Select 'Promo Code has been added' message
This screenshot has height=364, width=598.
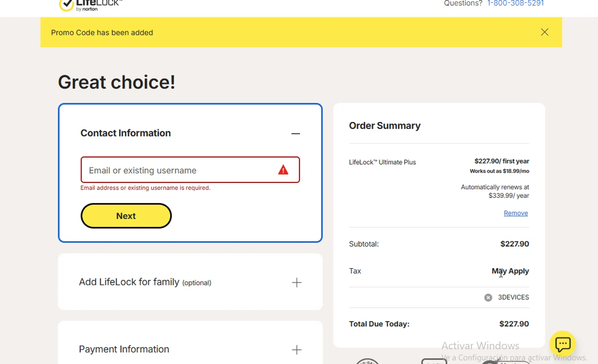click(102, 33)
